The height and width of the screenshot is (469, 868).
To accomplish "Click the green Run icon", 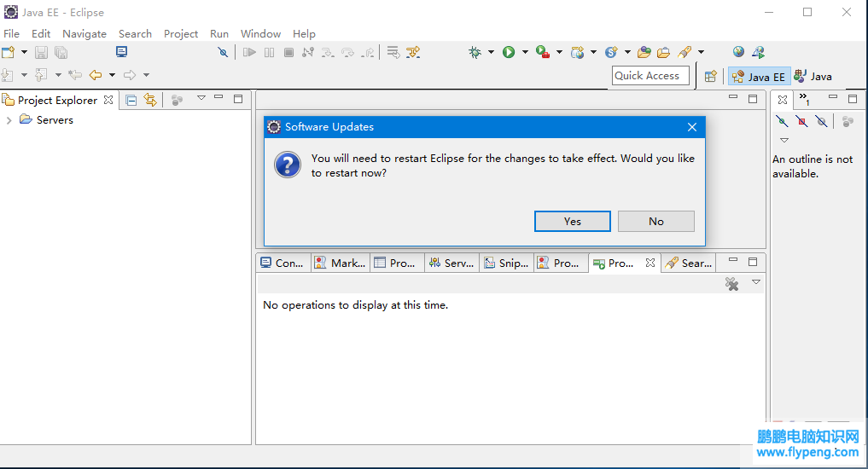I will tap(509, 53).
